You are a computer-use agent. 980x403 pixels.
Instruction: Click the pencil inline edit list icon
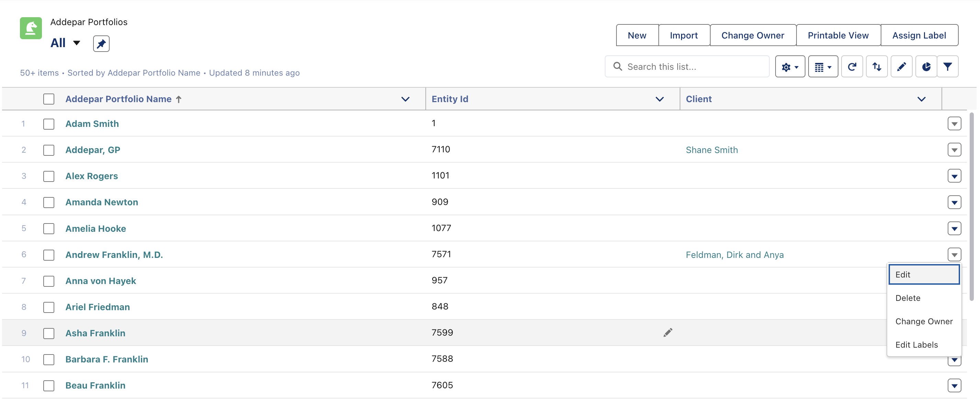902,67
